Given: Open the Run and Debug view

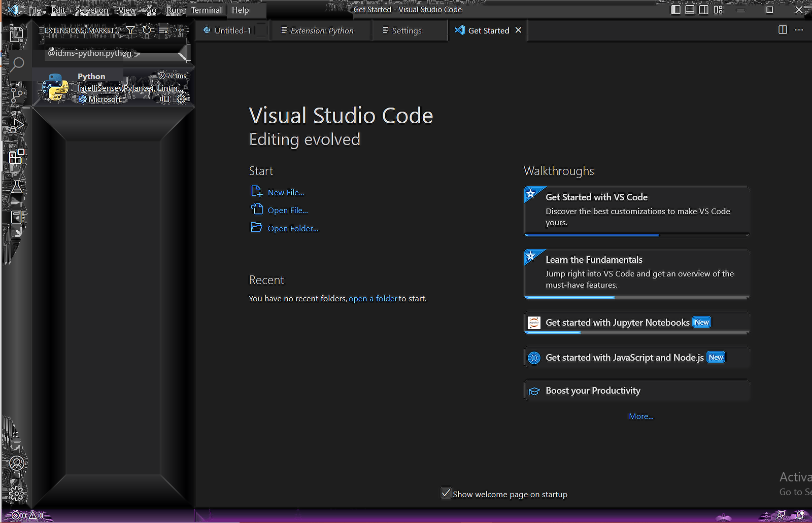Looking at the screenshot, I should tap(17, 126).
